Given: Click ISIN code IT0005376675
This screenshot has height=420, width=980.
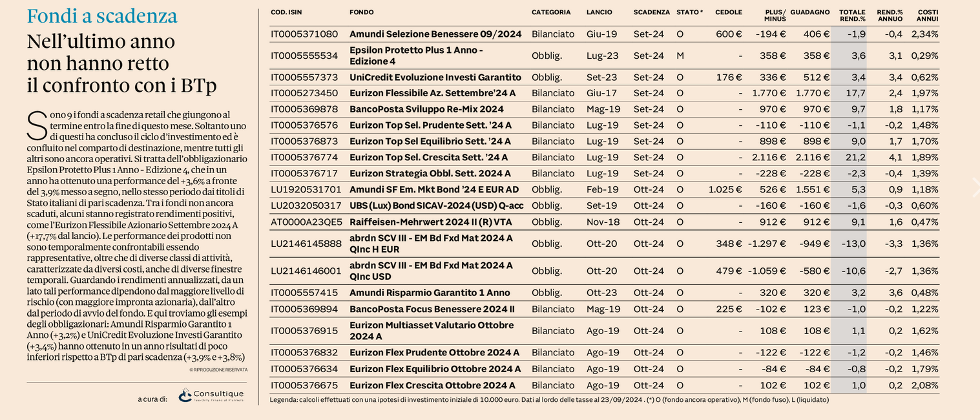Looking at the screenshot, I should tap(304, 385).
